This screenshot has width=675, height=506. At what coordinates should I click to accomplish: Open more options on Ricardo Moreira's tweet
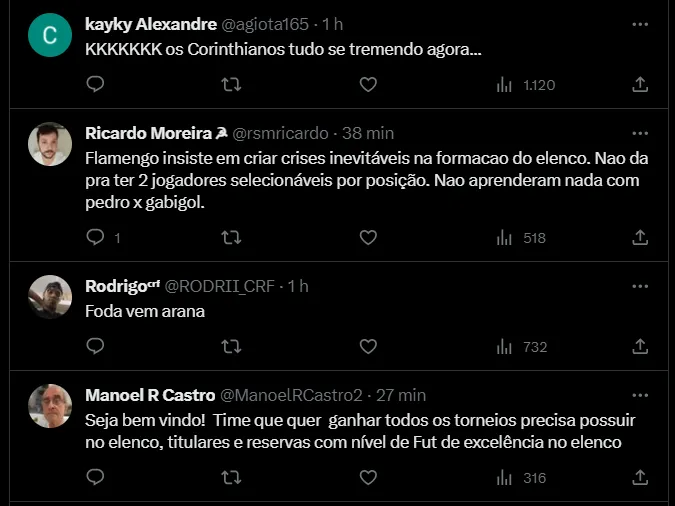tap(640, 132)
